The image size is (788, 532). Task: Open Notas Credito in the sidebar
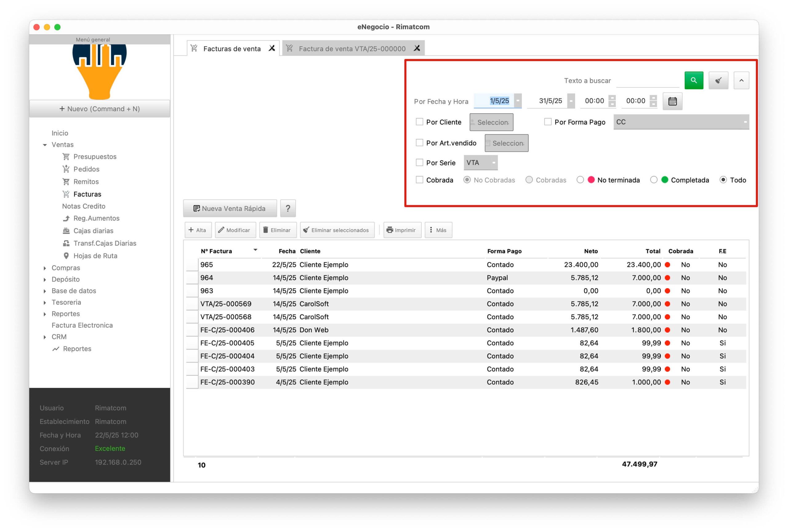[x=83, y=206]
